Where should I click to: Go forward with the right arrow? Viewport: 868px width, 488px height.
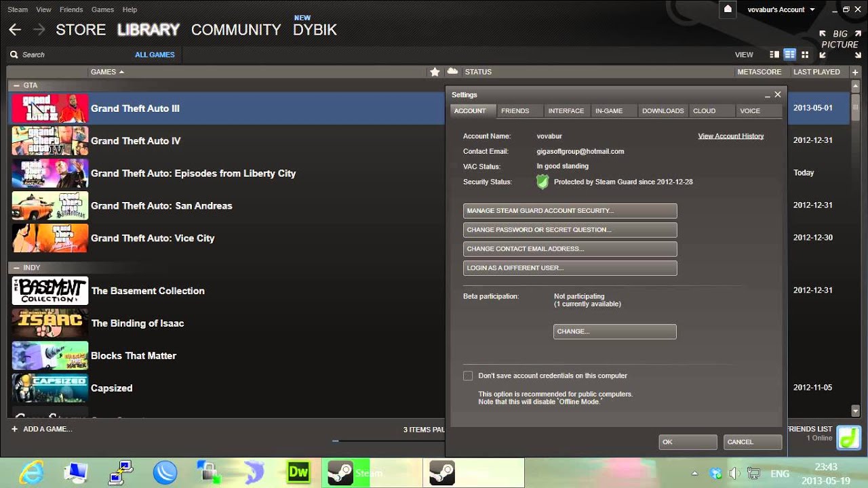[39, 30]
